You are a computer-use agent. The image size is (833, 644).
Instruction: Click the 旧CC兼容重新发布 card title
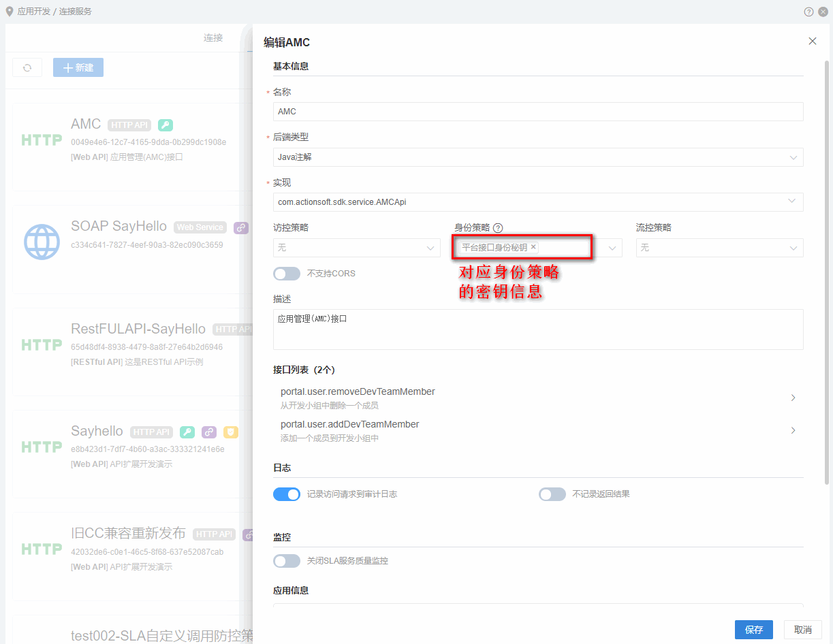pos(128,532)
